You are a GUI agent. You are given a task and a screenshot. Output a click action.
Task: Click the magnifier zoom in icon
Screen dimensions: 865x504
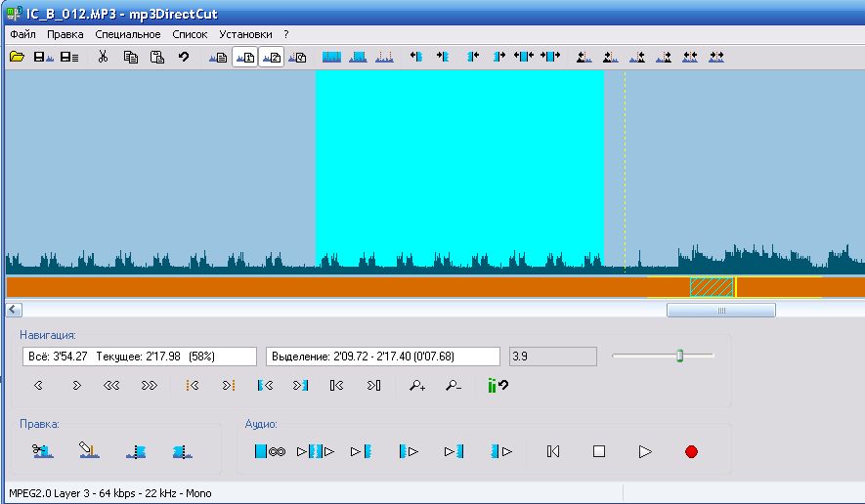point(417,386)
